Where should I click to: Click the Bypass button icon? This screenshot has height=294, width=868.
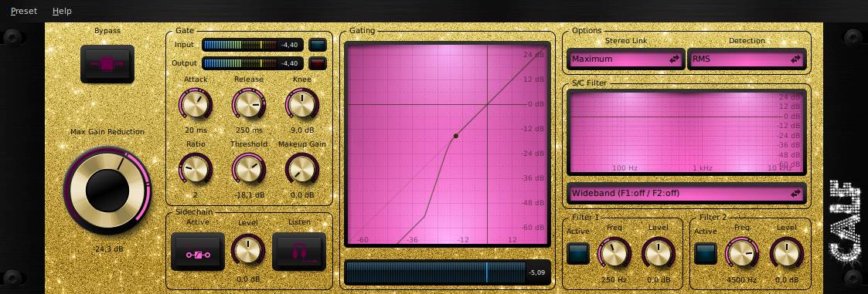click(107, 64)
